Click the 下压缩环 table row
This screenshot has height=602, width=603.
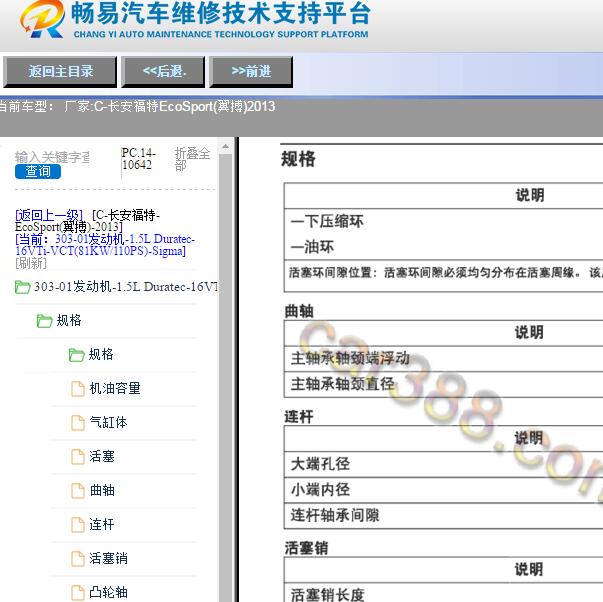pyautogui.click(x=443, y=222)
